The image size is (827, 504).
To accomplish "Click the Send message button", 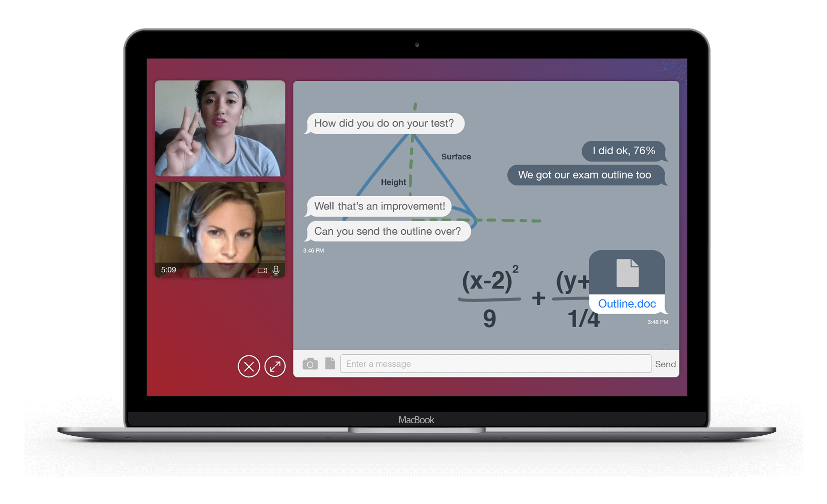I will pyautogui.click(x=666, y=363).
